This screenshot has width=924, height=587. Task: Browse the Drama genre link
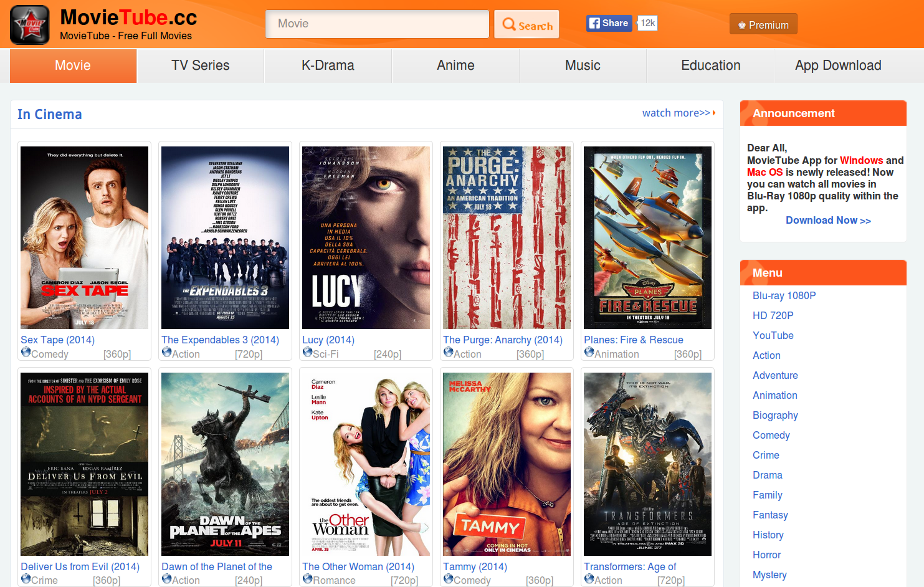click(768, 475)
